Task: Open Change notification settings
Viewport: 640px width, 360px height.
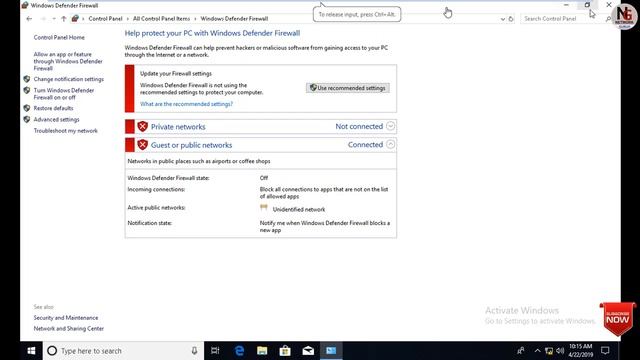Action: pyautogui.click(x=69, y=79)
